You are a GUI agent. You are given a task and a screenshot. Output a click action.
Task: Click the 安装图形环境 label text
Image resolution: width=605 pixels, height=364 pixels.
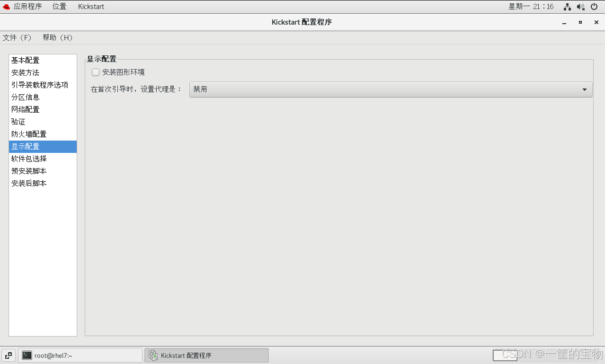[x=124, y=72]
